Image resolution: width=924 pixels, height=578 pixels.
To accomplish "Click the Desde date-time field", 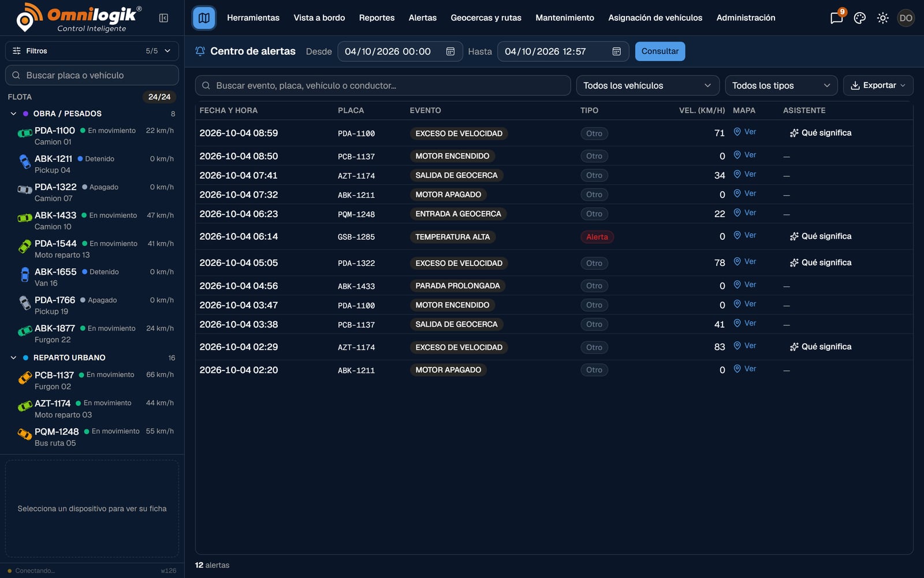I will (400, 51).
